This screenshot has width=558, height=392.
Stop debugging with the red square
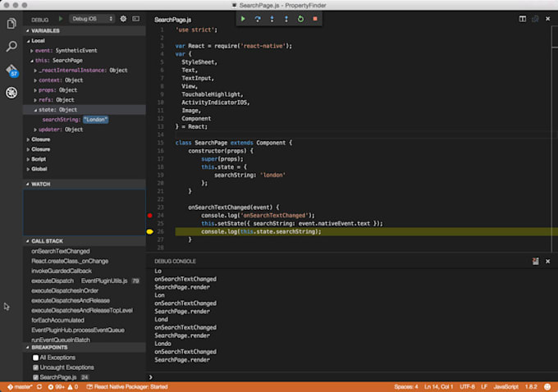[315, 18]
